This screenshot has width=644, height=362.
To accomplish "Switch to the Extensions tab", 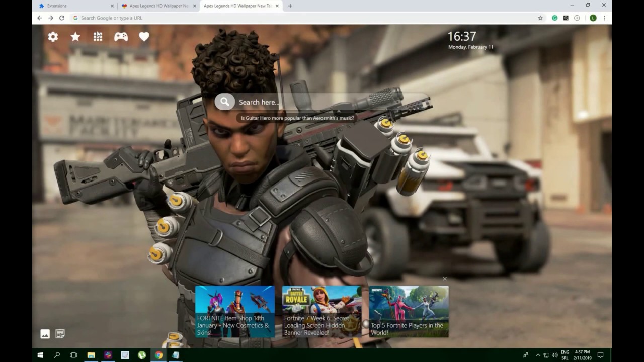I will click(x=75, y=6).
